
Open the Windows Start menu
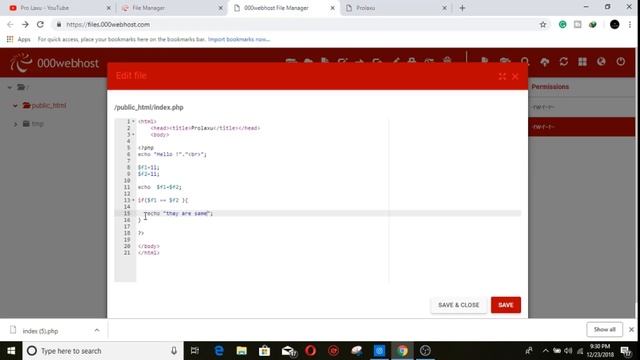pyautogui.click(x=11, y=351)
